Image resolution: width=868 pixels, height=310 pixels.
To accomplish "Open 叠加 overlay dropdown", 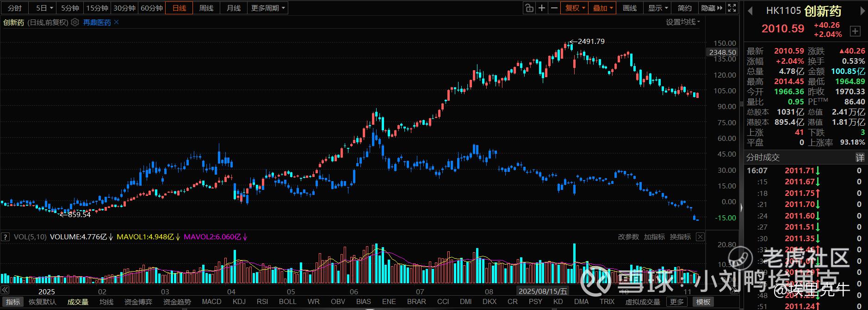I will [602, 8].
